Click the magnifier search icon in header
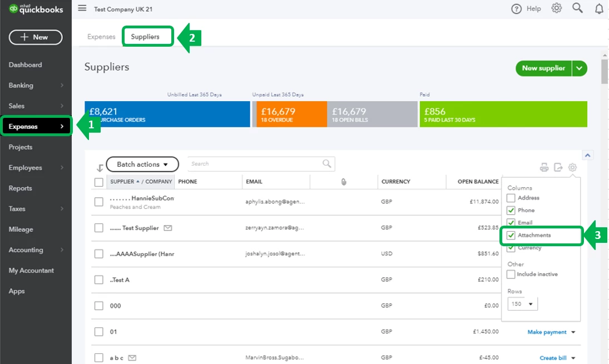609x364 pixels. (577, 8)
